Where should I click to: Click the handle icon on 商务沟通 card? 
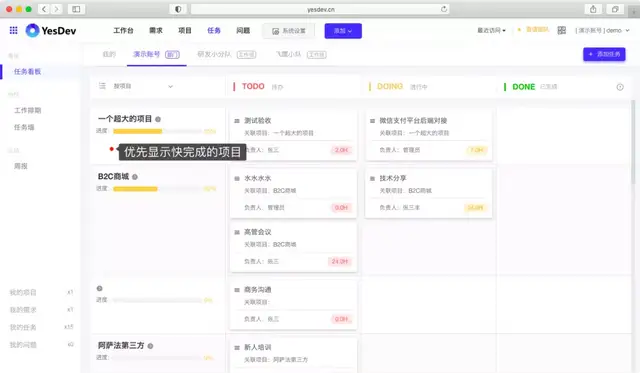pyautogui.click(x=237, y=290)
